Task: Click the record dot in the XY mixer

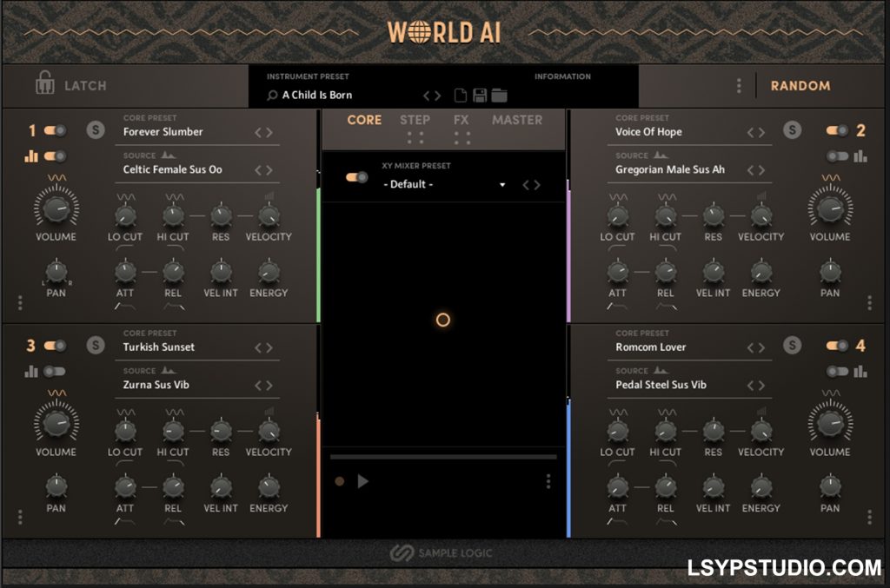Action: click(340, 481)
